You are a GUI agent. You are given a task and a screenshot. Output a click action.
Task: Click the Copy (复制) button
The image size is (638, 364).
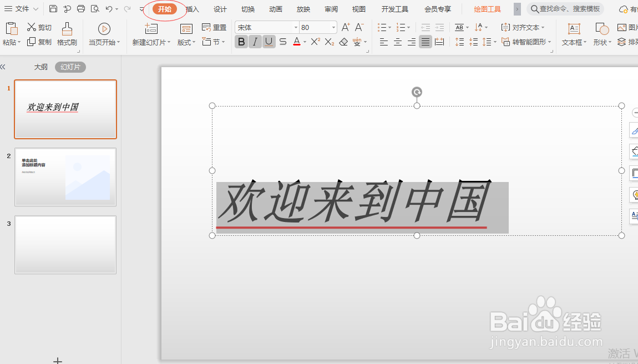39,42
